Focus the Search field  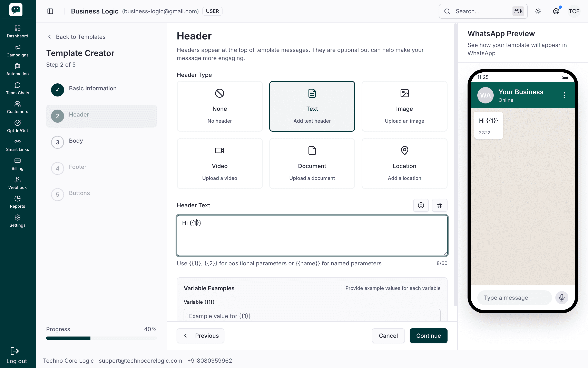click(483, 11)
